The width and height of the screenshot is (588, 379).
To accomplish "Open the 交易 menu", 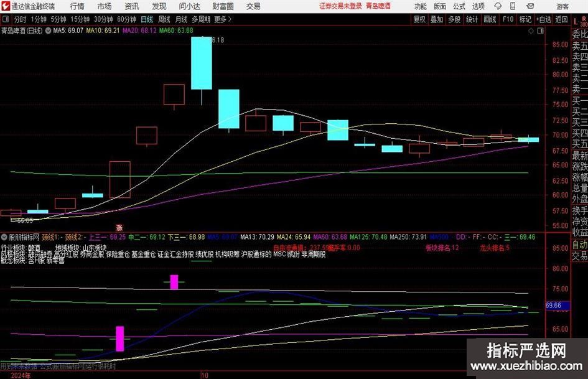I will click(253, 6).
